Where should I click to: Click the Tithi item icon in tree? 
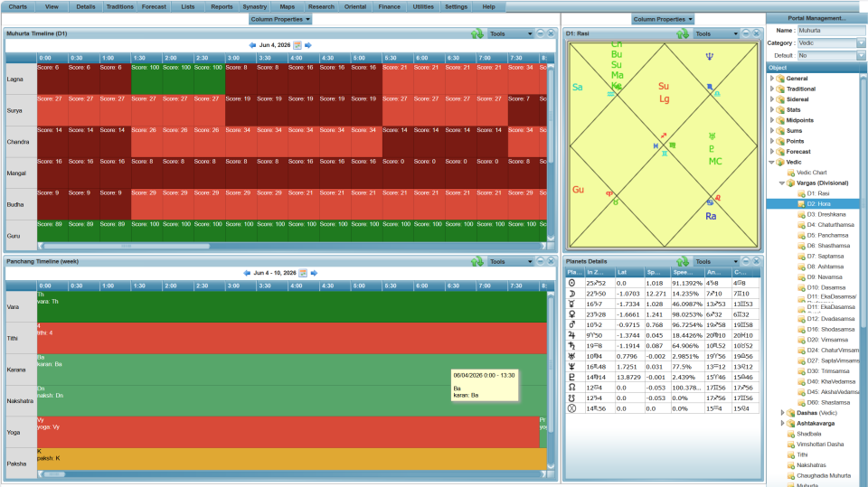(790, 454)
